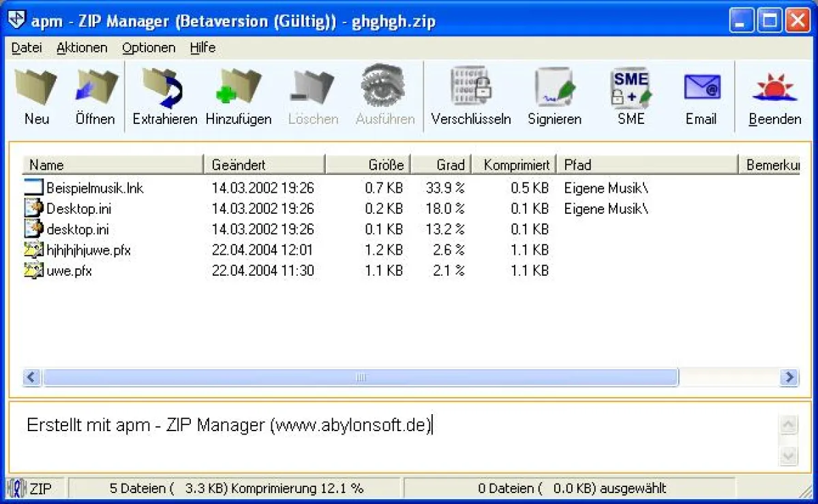The image size is (818, 504).
Task: Select the uwe.pfx file
Action: (x=72, y=271)
